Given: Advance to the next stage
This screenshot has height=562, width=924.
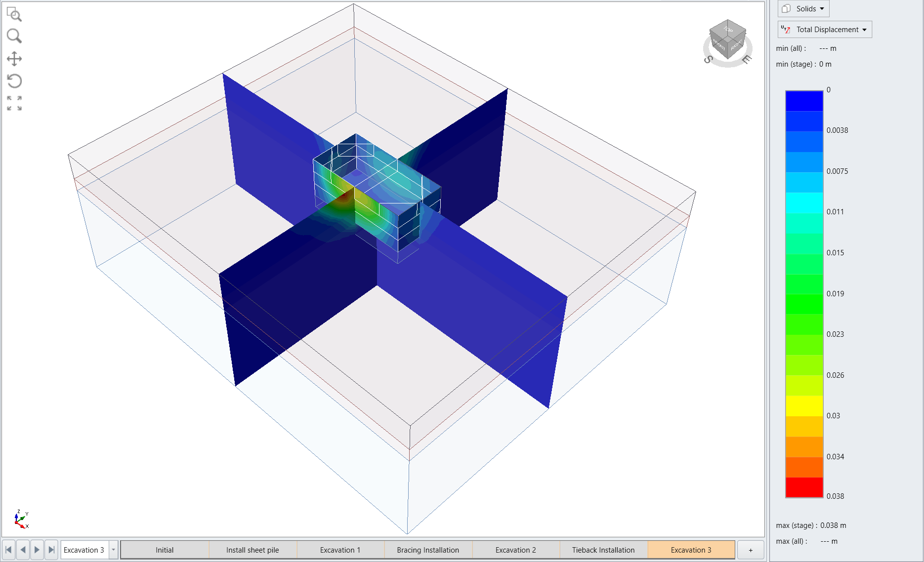Looking at the screenshot, I should pos(37,550).
